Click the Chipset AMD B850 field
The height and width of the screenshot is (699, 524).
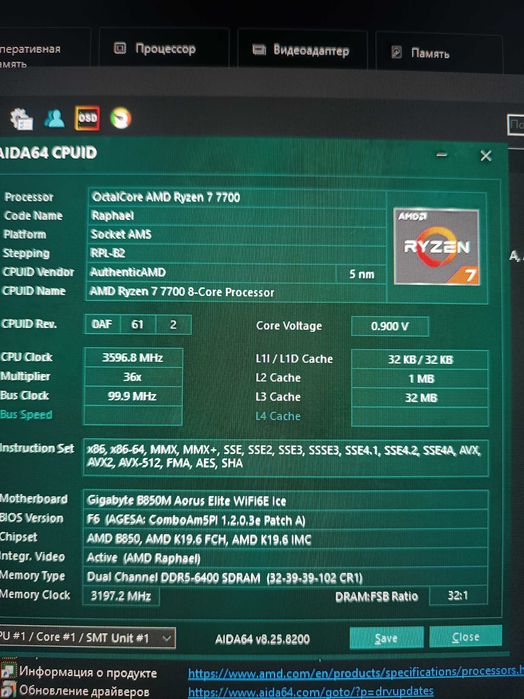285,539
